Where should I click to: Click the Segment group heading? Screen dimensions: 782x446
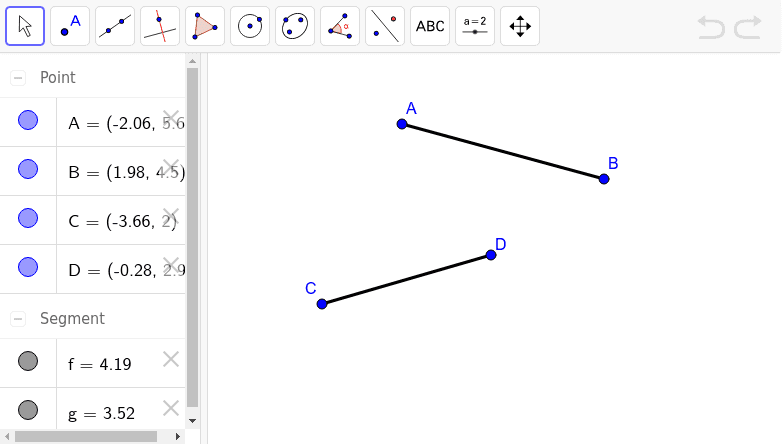(x=72, y=318)
